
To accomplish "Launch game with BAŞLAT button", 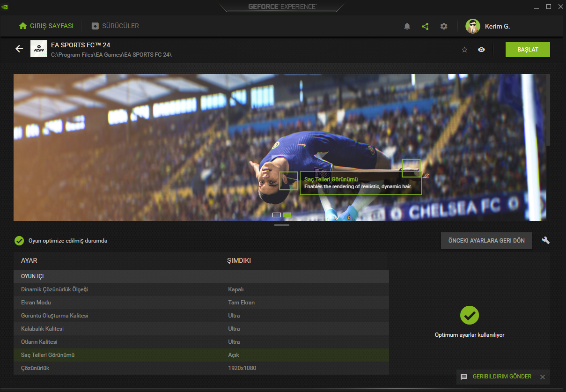I will [528, 50].
